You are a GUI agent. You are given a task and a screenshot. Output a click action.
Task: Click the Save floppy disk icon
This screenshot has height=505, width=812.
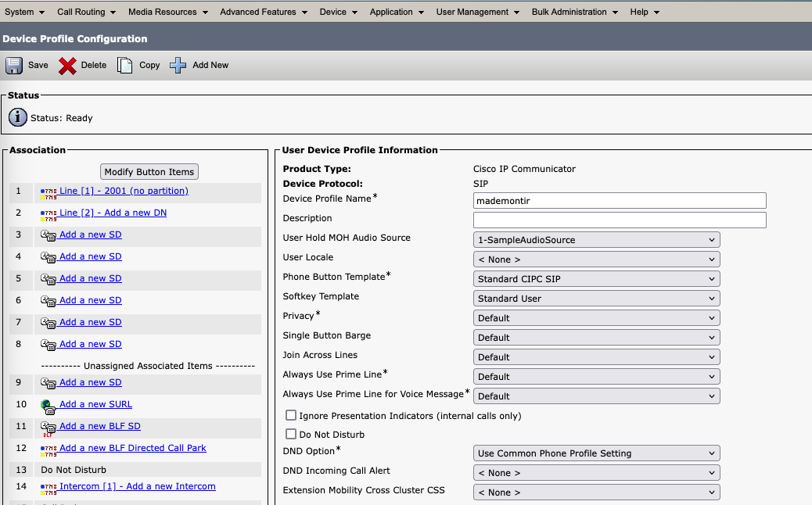click(x=14, y=66)
